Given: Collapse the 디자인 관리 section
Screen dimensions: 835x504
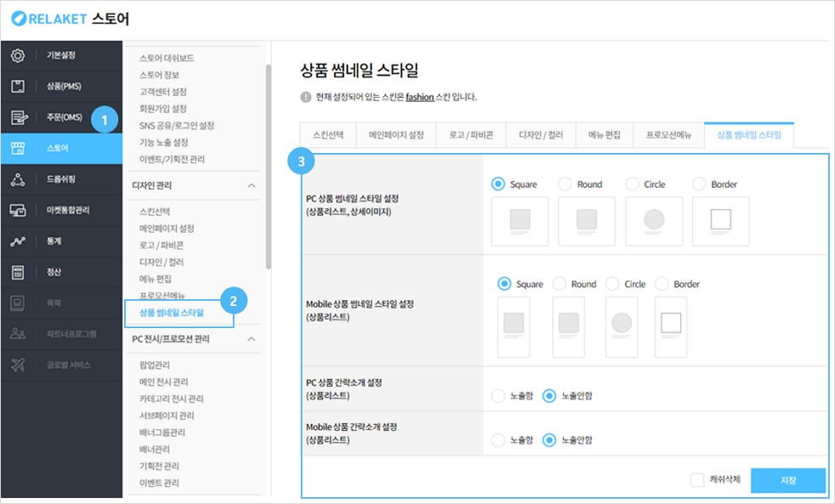Looking at the screenshot, I should pyautogui.click(x=251, y=184).
